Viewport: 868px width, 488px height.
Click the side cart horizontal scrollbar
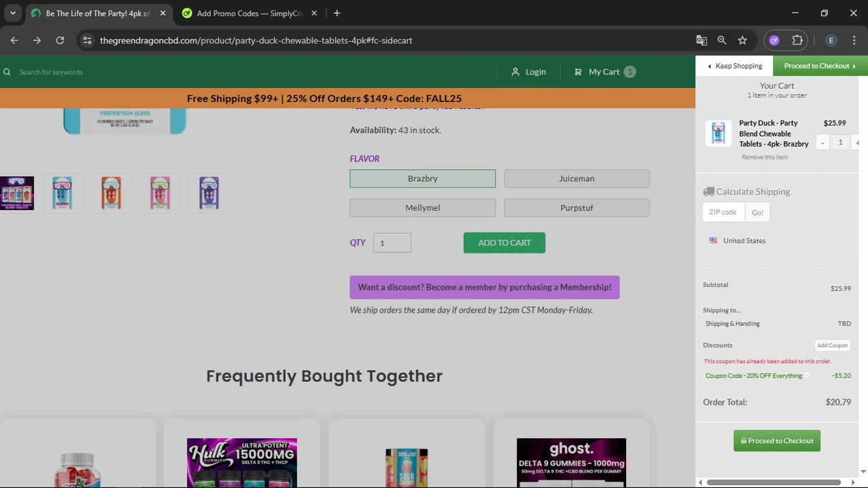point(774,482)
